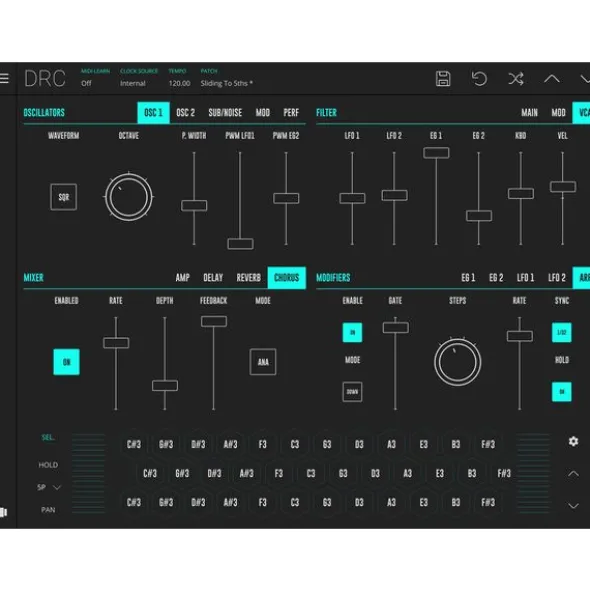The image size is (590, 591).
Task: Click filter LFO 1 slider handle
Action: [352, 198]
